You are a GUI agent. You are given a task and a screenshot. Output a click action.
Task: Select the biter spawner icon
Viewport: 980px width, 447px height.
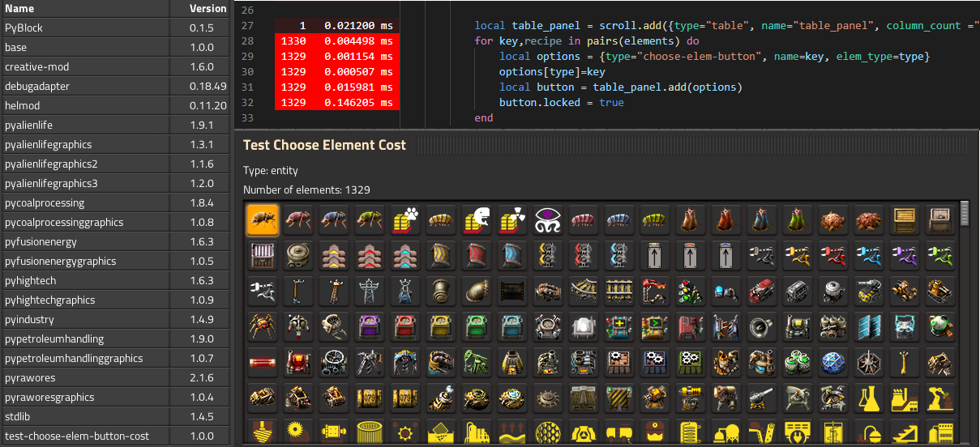832,219
